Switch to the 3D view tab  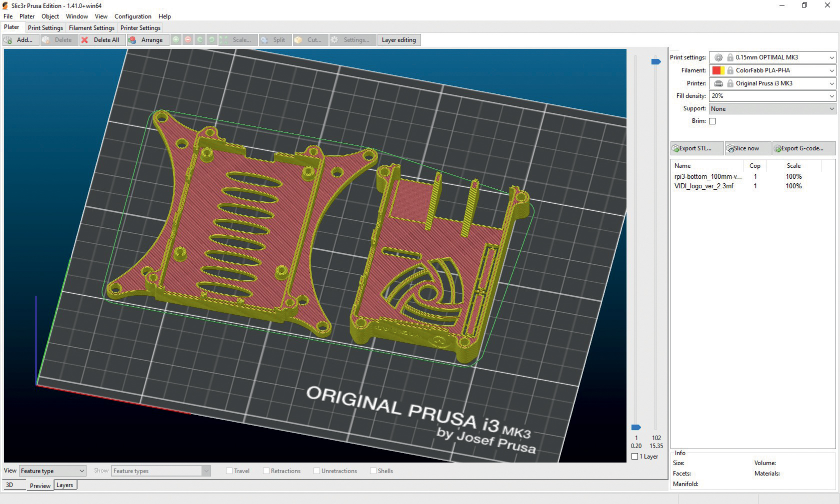14,485
